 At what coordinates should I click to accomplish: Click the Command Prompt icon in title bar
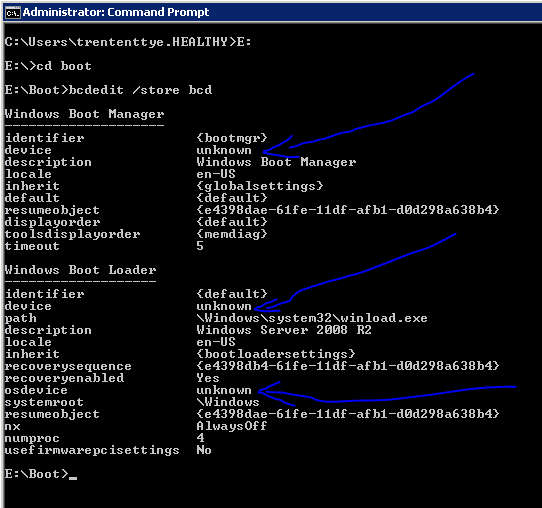(x=13, y=13)
